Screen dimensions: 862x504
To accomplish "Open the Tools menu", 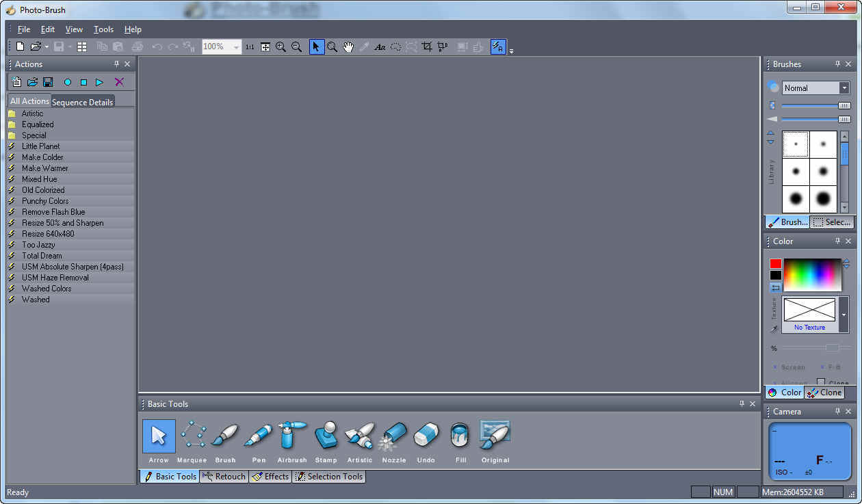I will tap(103, 29).
